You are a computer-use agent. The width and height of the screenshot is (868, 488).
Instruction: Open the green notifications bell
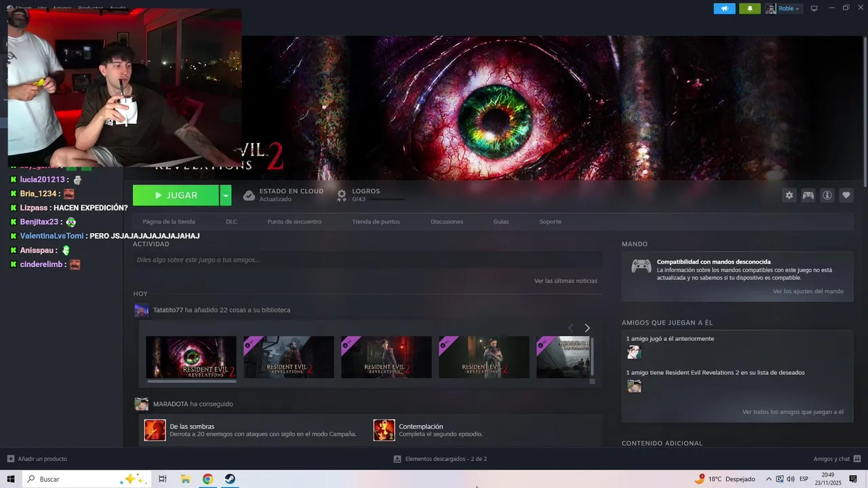point(749,9)
